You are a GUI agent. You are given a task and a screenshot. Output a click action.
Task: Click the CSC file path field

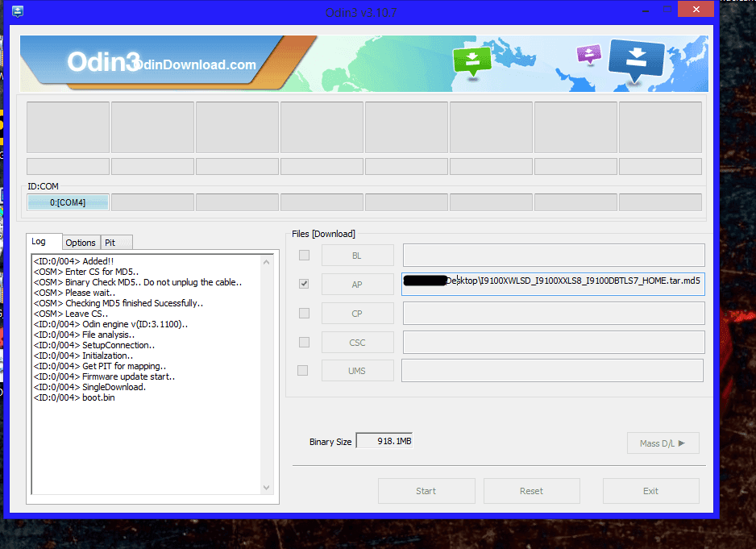coord(554,343)
